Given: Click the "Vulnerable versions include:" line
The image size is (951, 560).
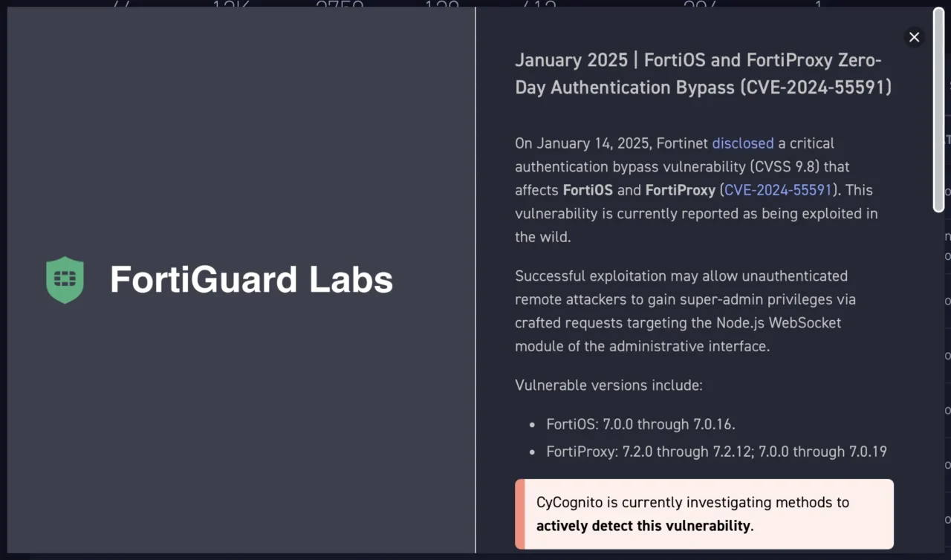Looking at the screenshot, I should pyautogui.click(x=608, y=385).
